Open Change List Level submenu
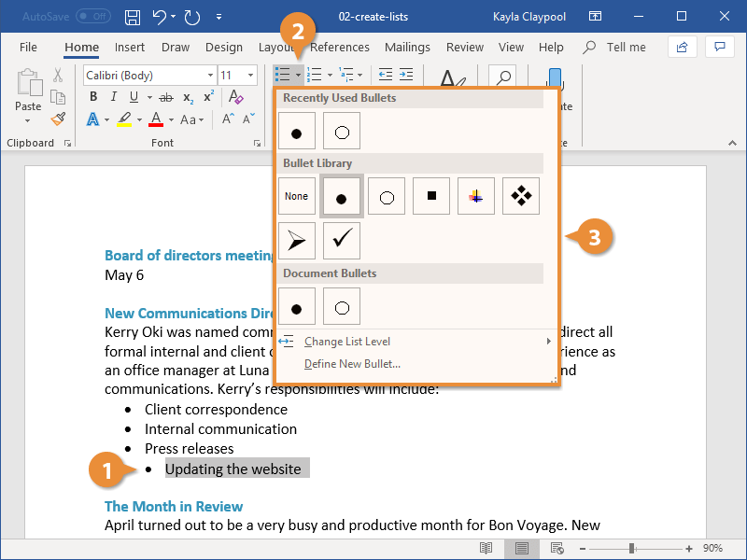 [x=347, y=342]
